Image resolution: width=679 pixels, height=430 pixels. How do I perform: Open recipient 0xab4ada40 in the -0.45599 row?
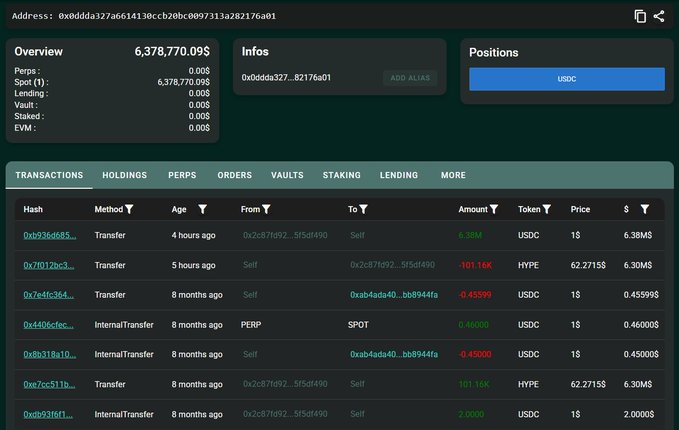[x=394, y=295]
